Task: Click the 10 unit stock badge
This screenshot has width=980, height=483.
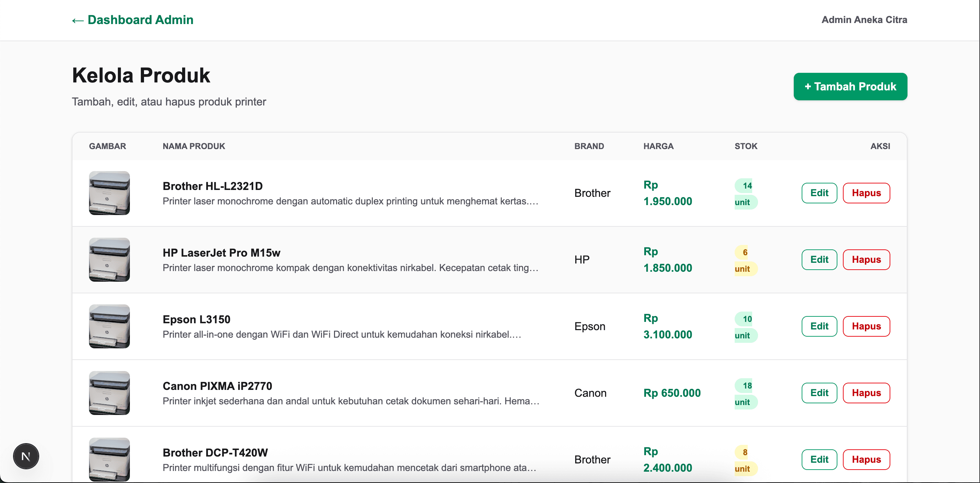Action: 746,327
